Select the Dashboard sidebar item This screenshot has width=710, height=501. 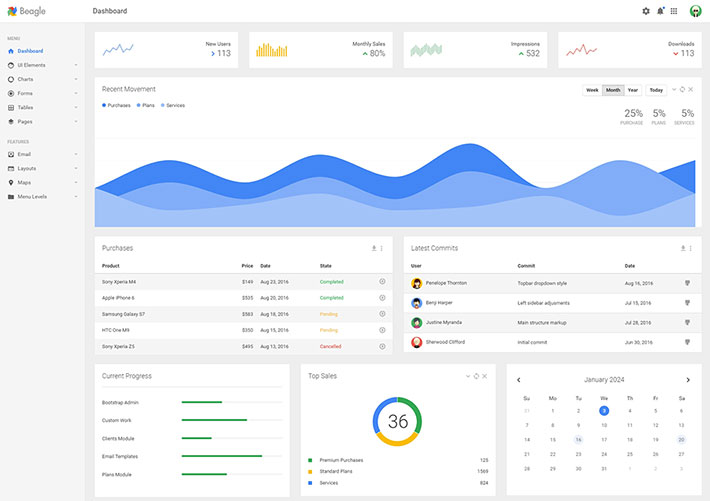coord(30,50)
